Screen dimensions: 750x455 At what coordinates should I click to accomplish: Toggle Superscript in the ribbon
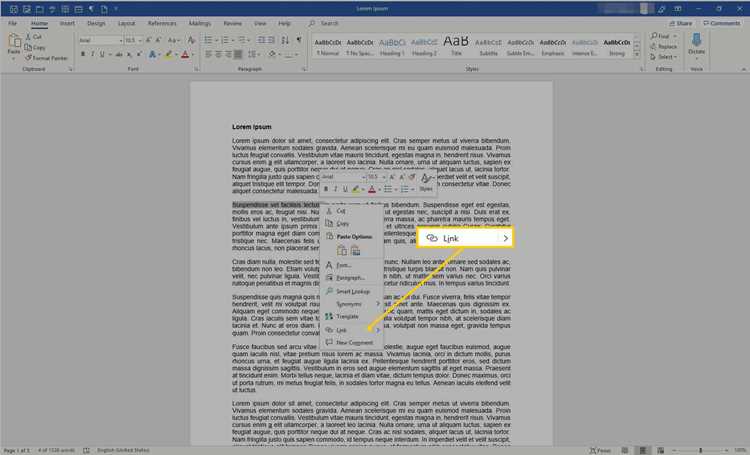[x=139, y=55]
